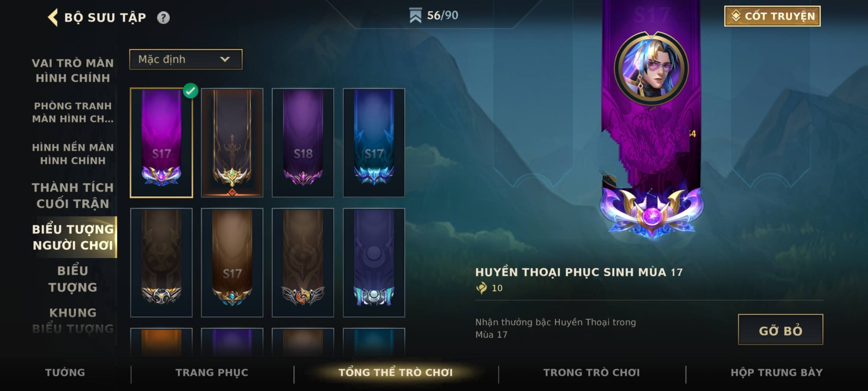Open the Cốt Truyện button
Screen dimensions: 868x391
click(x=772, y=16)
